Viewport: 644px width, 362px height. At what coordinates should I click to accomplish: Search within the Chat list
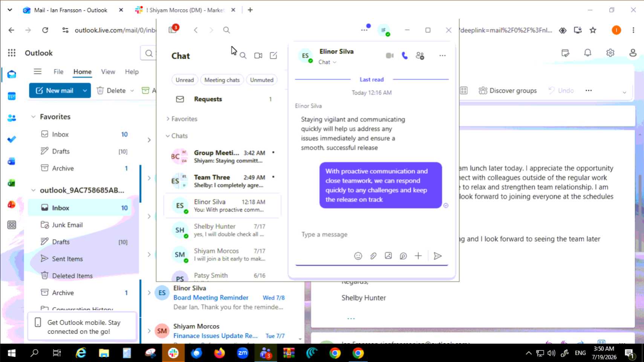243,56
